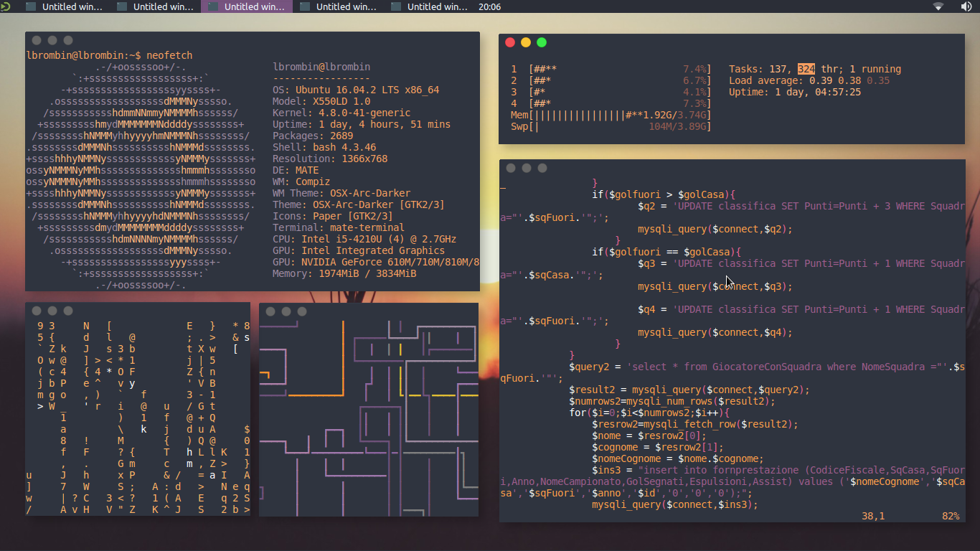Viewport: 980px width, 551px height.
Task: Click '$result2 = mysqli_query' line
Action: point(689,390)
